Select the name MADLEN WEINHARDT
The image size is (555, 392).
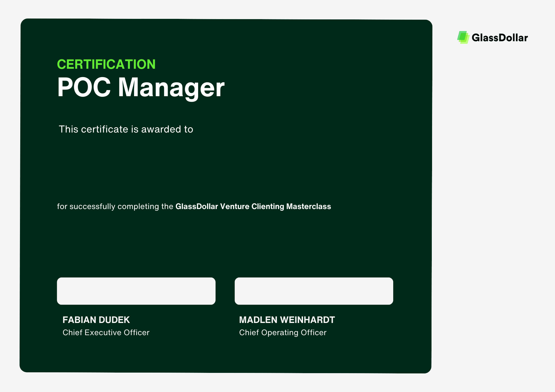point(287,320)
